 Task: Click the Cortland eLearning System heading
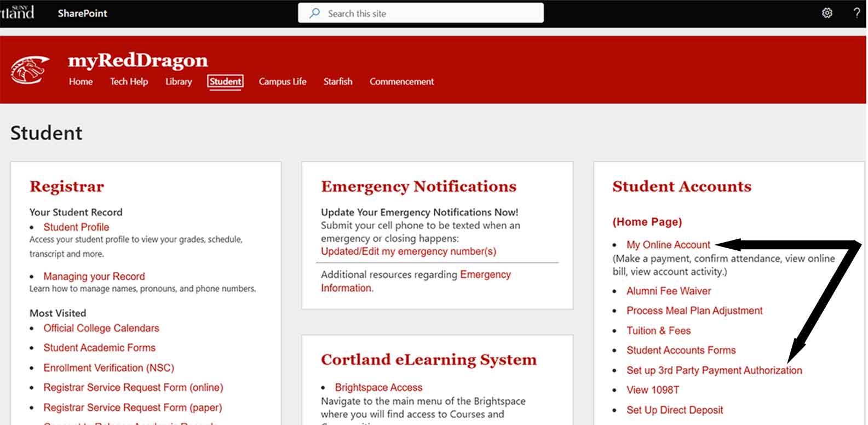click(429, 360)
